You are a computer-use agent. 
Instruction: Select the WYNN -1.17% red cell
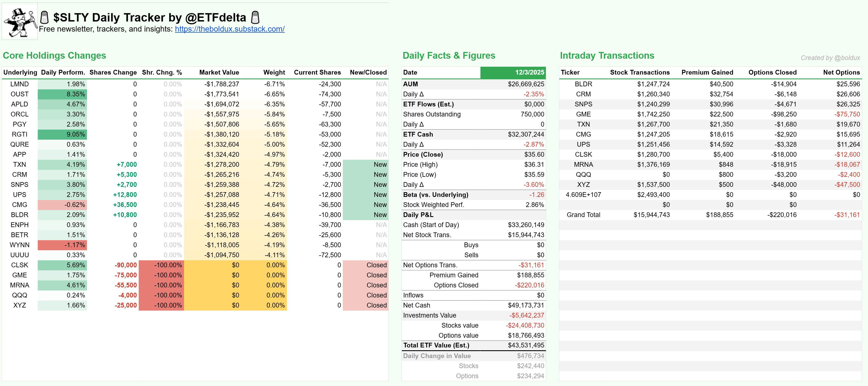click(x=62, y=245)
